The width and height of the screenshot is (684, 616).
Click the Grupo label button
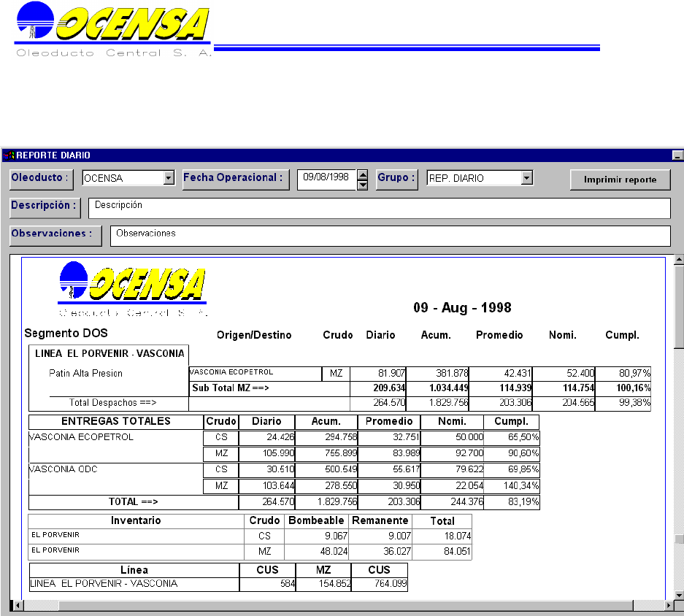tap(397, 180)
